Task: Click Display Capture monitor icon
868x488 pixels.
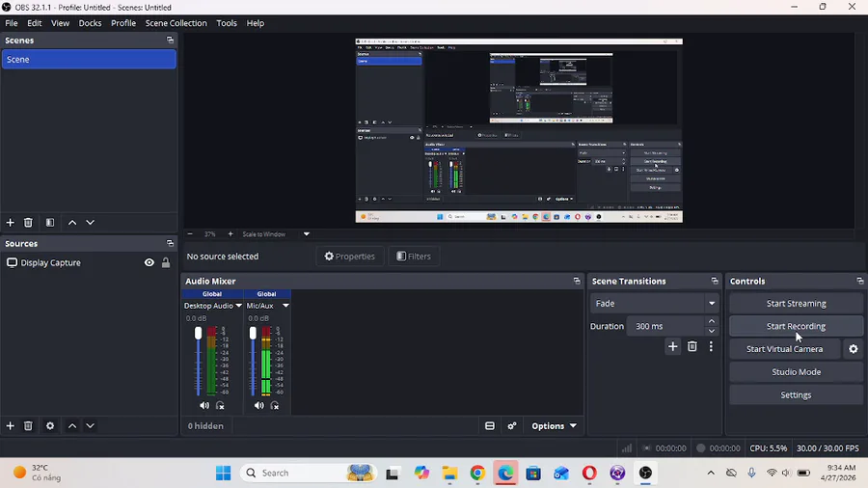Action: [12, 263]
